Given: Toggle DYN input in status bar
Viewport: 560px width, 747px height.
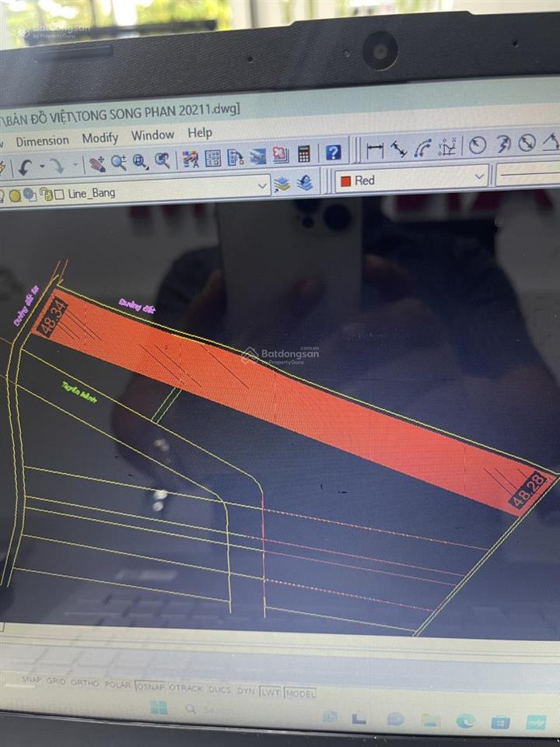Looking at the screenshot, I should [x=246, y=690].
